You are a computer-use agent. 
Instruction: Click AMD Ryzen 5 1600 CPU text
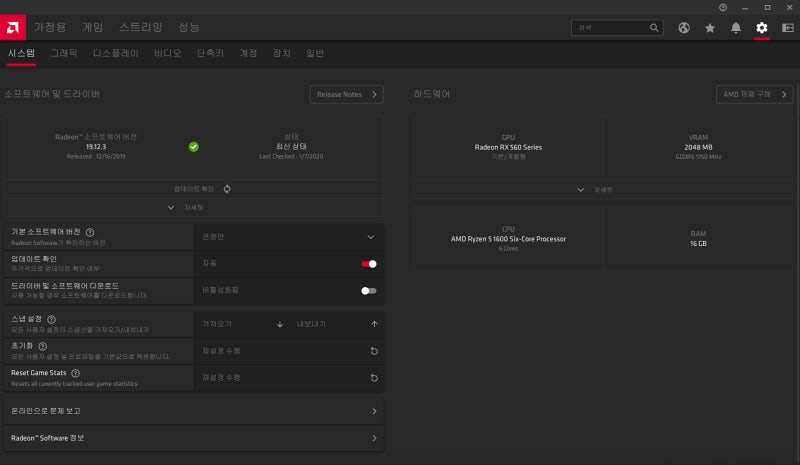coord(508,239)
